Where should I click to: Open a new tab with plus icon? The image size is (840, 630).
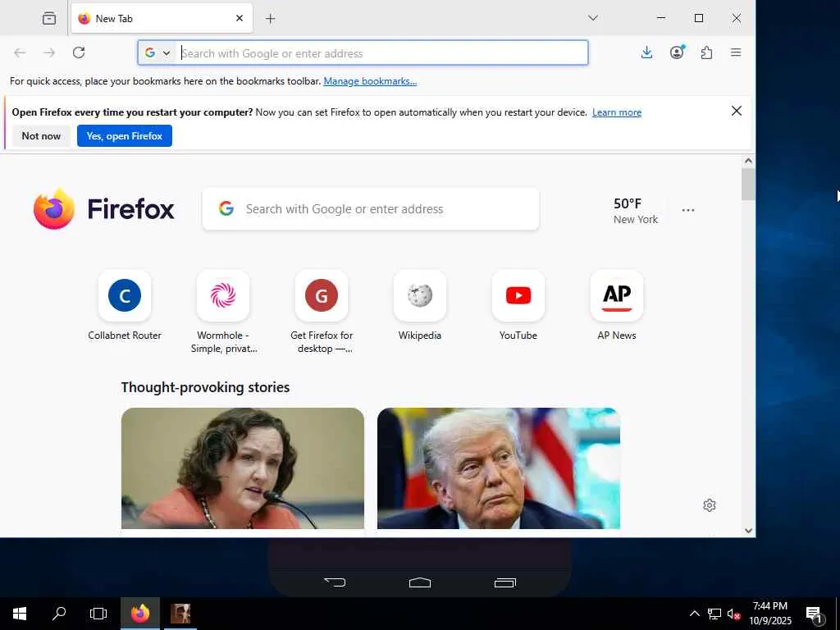[x=271, y=19]
